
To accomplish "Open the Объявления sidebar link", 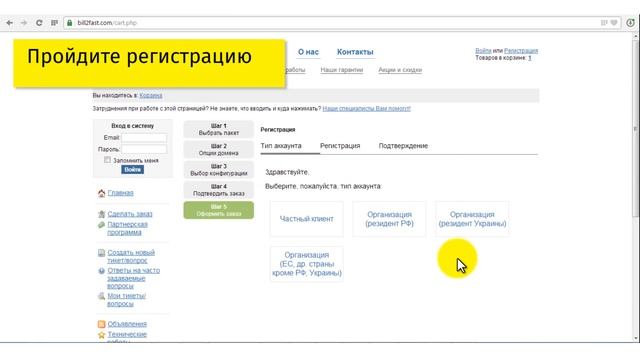I will (127, 324).
